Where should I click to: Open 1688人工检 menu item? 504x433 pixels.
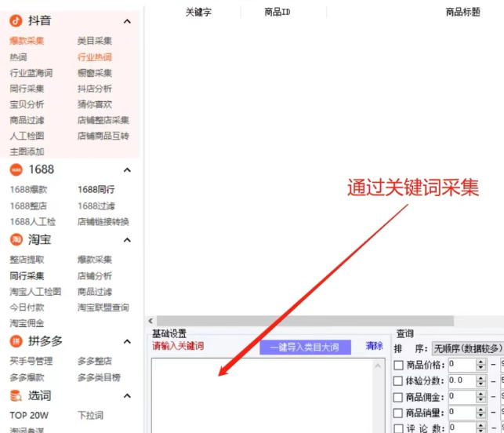coord(33,222)
